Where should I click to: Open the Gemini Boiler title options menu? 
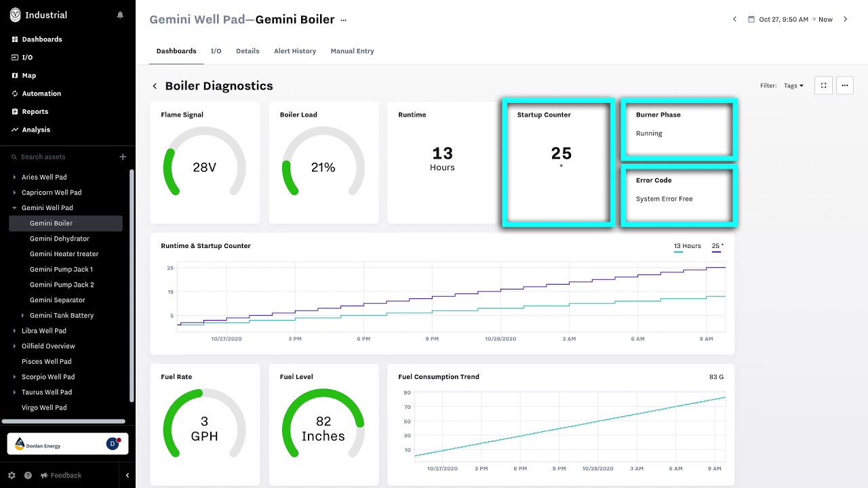[343, 20]
